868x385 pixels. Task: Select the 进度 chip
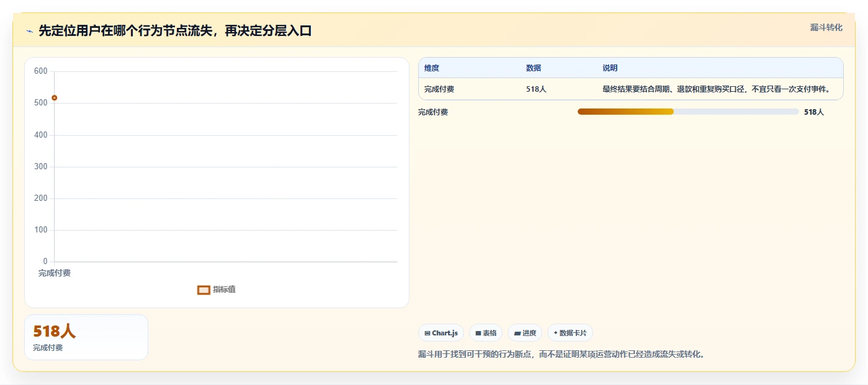pos(525,333)
